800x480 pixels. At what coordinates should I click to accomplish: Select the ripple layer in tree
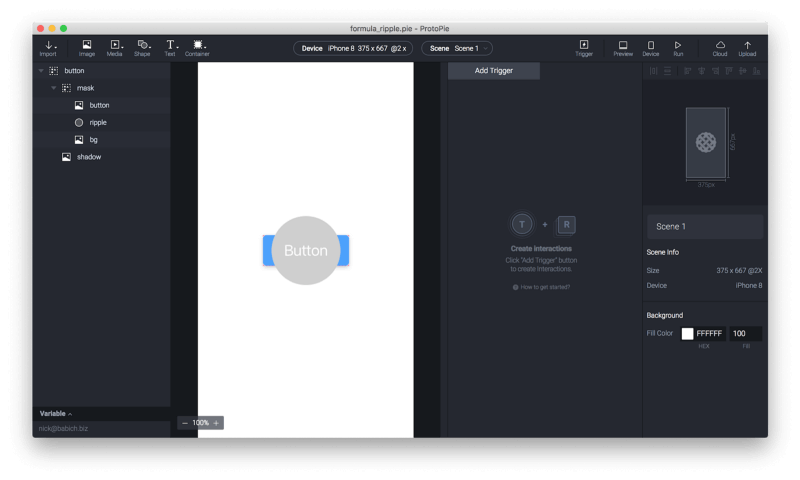coord(98,122)
